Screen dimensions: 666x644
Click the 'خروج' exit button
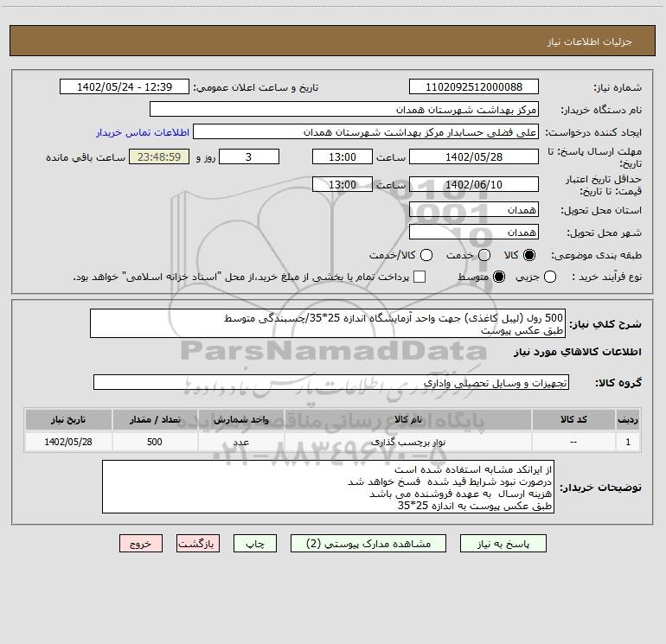141,544
